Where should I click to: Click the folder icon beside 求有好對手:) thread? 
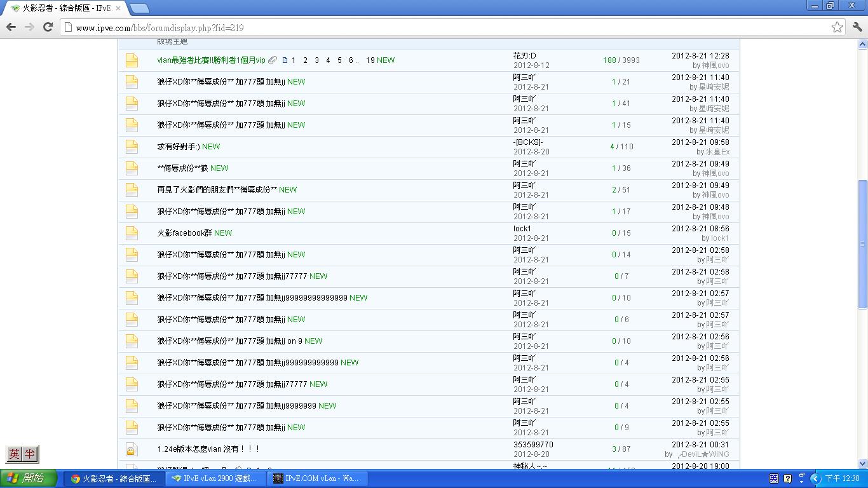pyautogui.click(x=132, y=147)
